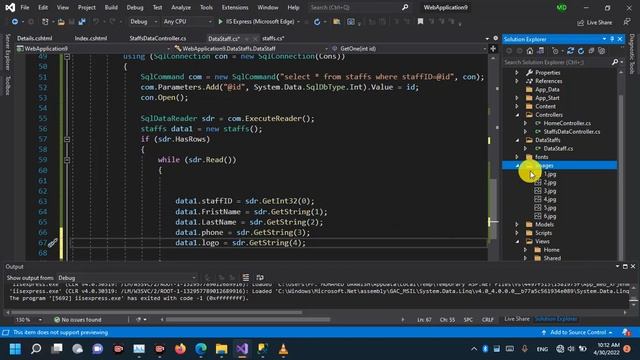Toggle bookmark toolbar icon
Screen dimensions: 640x360
pos(420,22)
